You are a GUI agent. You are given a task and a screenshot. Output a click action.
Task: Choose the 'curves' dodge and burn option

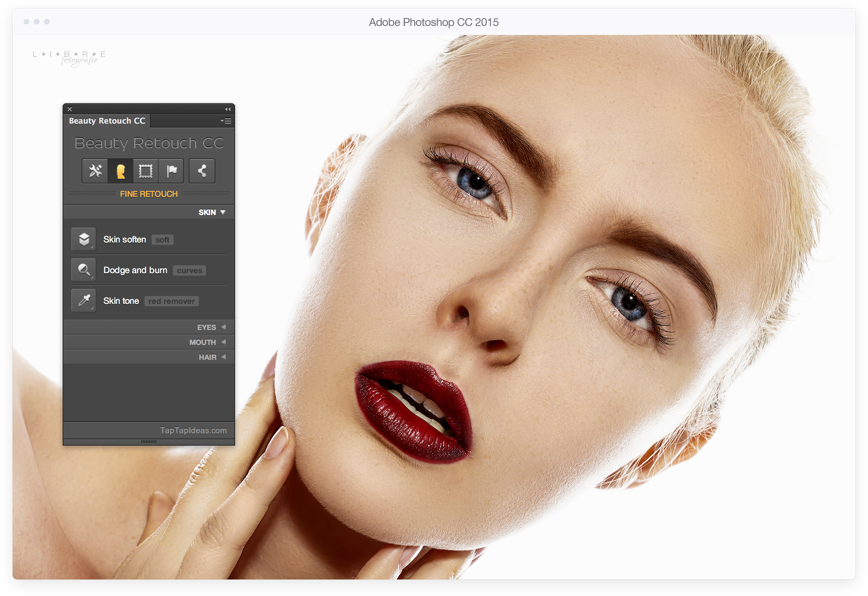189,270
